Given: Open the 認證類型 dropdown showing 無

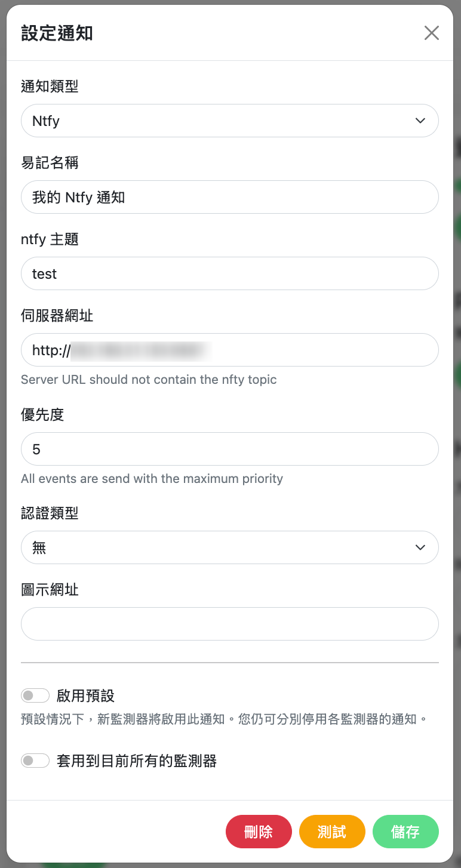Looking at the screenshot, I should click(230, 547).
